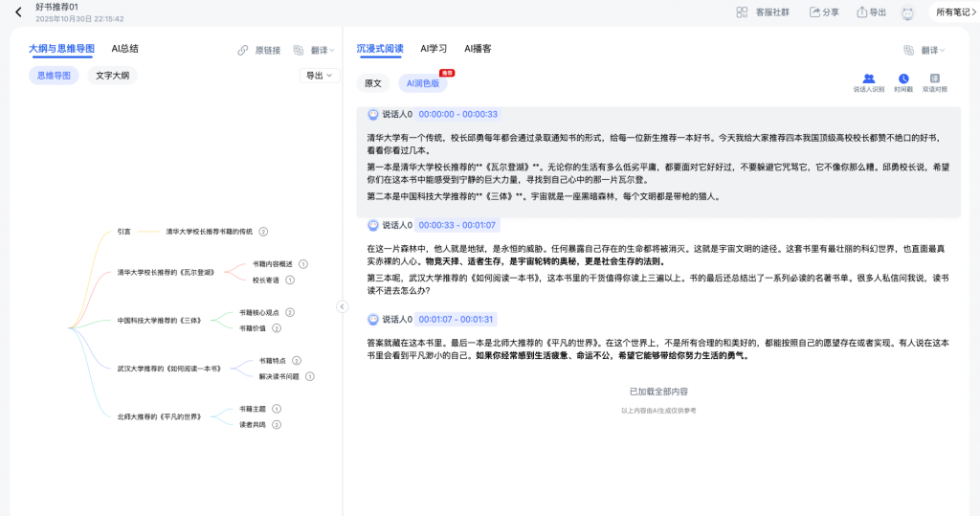Select AI润色版 polished mode
This screenshot has height=516, width=980.
(423, 83)
